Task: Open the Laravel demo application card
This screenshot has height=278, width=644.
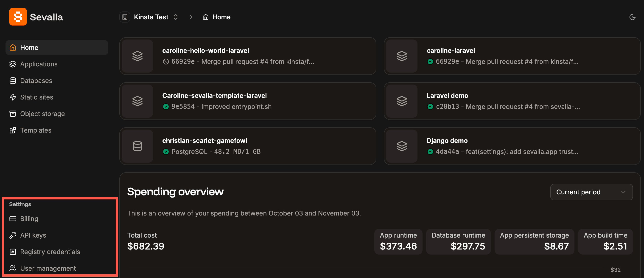Action: [x=512, y=101]
